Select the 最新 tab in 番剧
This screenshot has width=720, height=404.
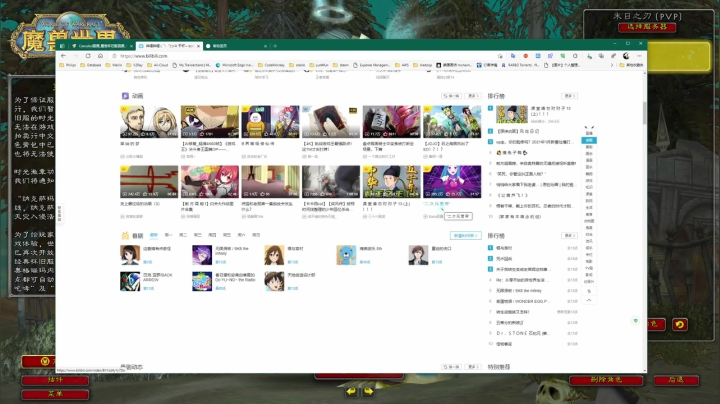coord(154,235)
